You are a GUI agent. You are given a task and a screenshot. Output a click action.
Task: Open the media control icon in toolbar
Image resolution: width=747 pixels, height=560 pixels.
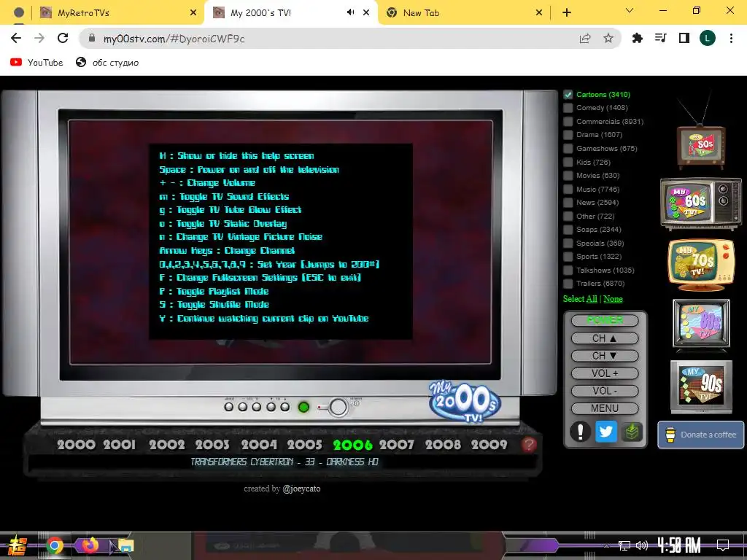click(661, 38)
